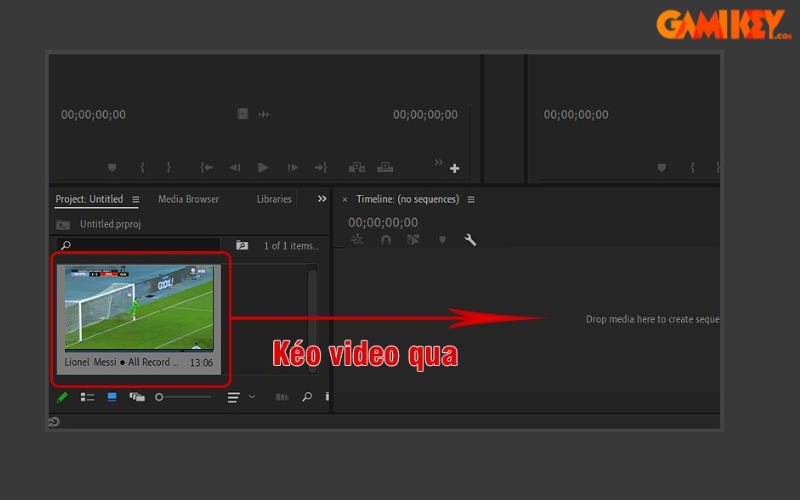Mark In point in Program monitor
Screen dimensions: 800x500
coord(692,167)
